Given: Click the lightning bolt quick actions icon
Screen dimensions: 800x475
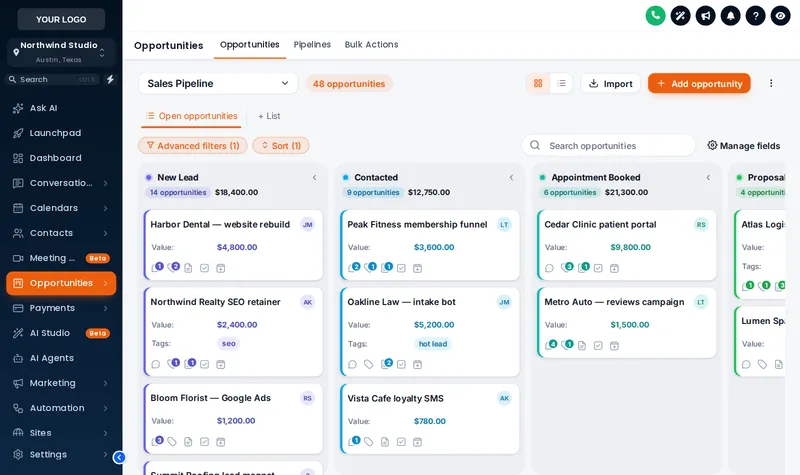Looking at the screenshot, I should (x=110, y=79).
